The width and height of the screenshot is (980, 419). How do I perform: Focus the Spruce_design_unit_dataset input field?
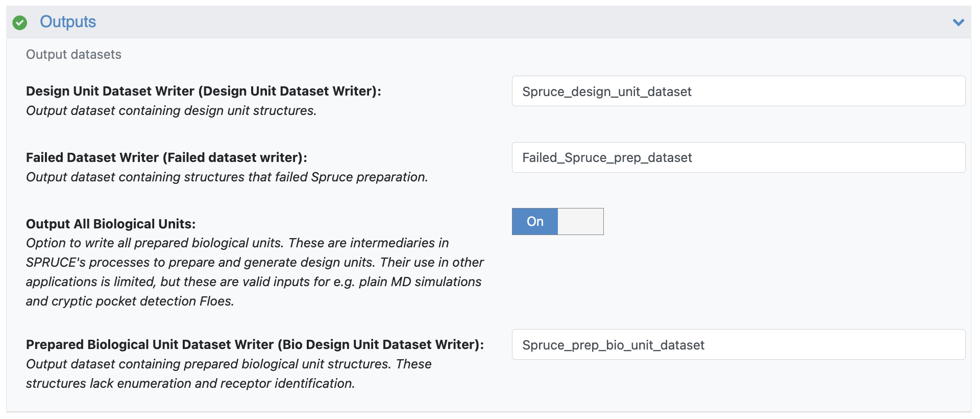(738, 91)
